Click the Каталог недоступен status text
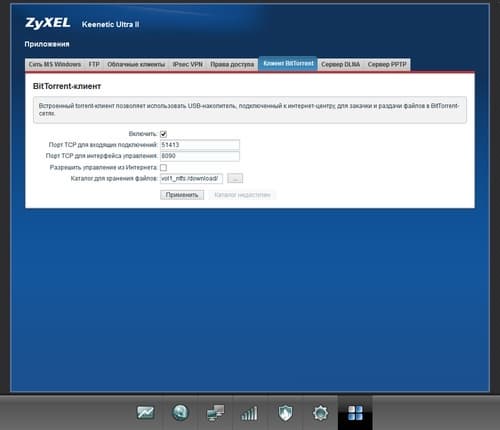The image size is (500, 430). point(242,195)
